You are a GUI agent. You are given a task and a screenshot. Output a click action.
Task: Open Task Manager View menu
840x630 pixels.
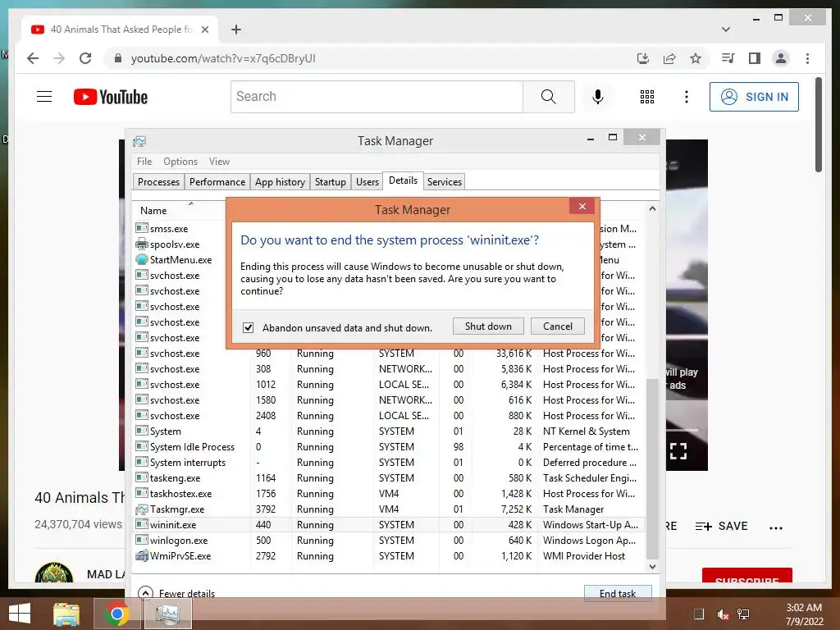[x=219, y=162]
